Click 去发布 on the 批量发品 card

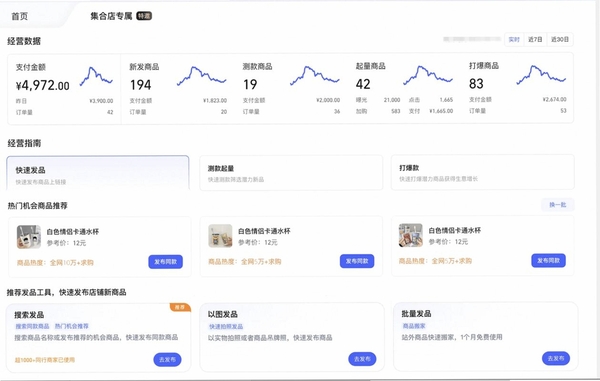556,358
